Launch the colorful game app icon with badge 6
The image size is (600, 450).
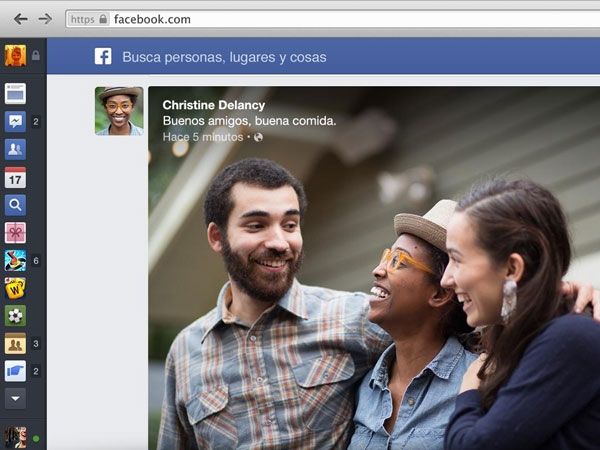[15, 260]
